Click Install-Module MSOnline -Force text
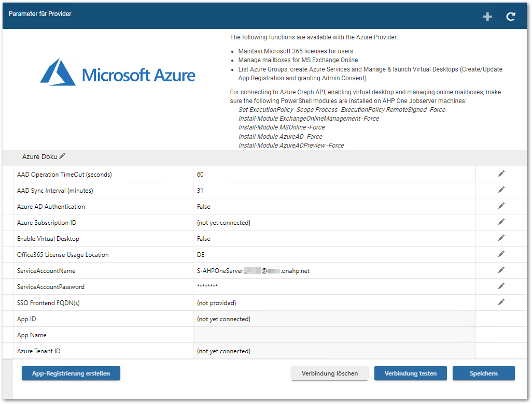Viewport: 532px width, 404px height. [282, 127]
